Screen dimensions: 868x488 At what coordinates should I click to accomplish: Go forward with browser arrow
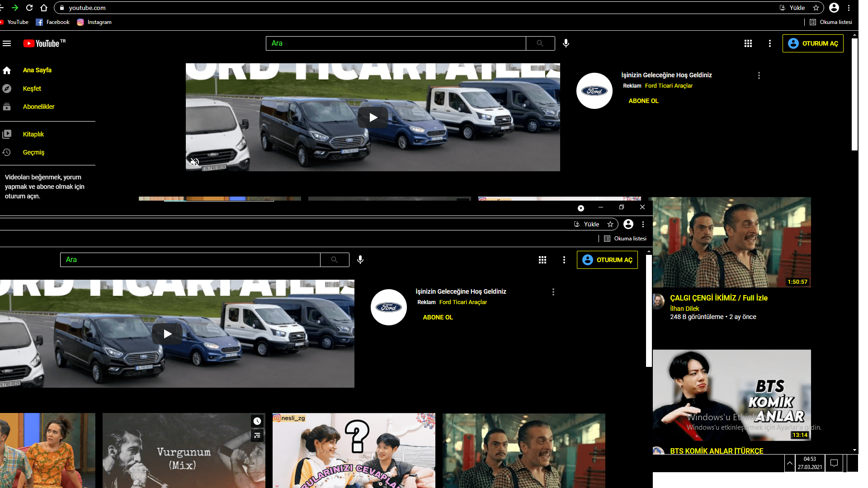(x=15, y=8)
